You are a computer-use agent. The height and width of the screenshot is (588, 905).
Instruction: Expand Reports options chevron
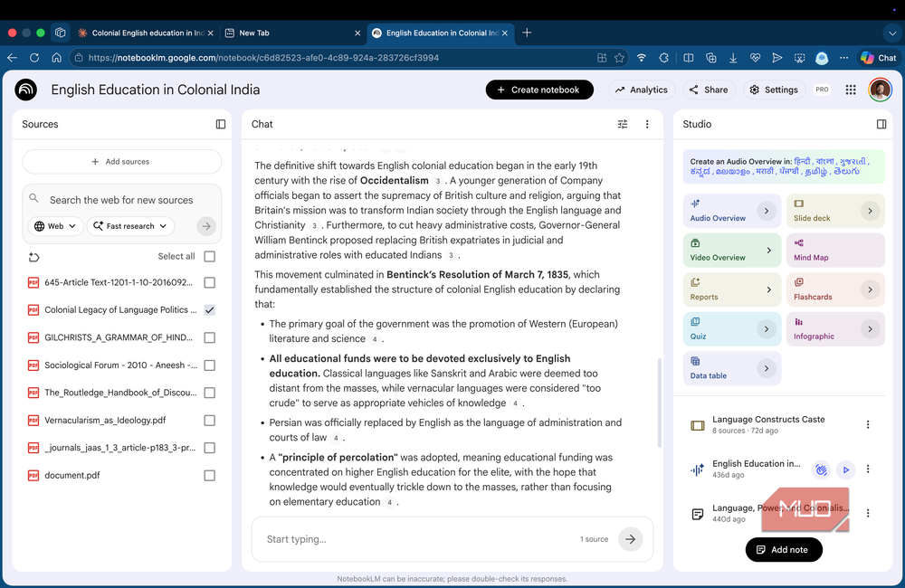768,289
